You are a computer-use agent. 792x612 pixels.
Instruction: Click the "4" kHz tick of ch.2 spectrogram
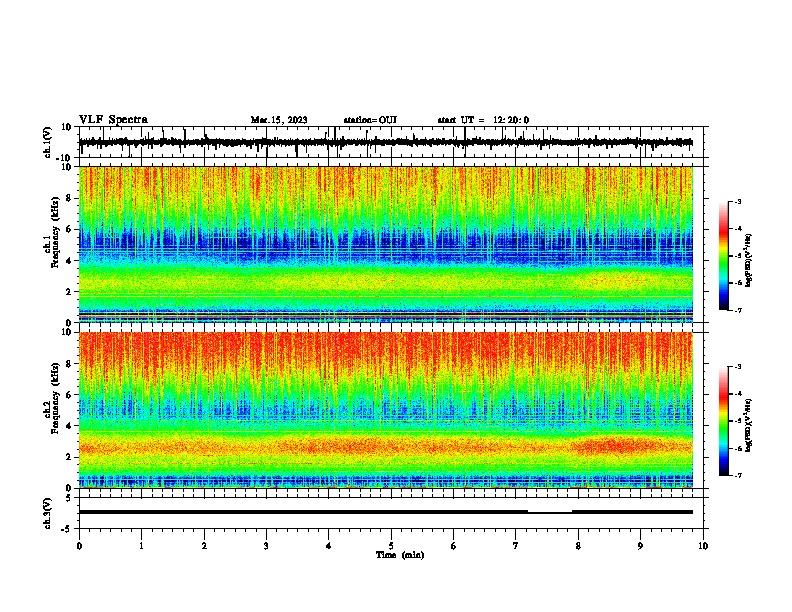click(x=70, y=426)
